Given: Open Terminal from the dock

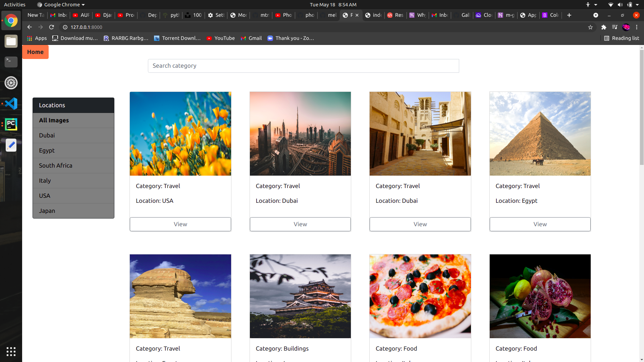Looking at the screenshot, I should [11, 62].
